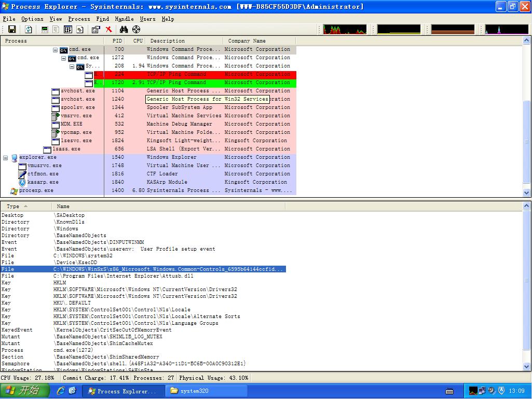
Task: Collapse the explorer.exe tree node
Action: click(x=6, y=157)
